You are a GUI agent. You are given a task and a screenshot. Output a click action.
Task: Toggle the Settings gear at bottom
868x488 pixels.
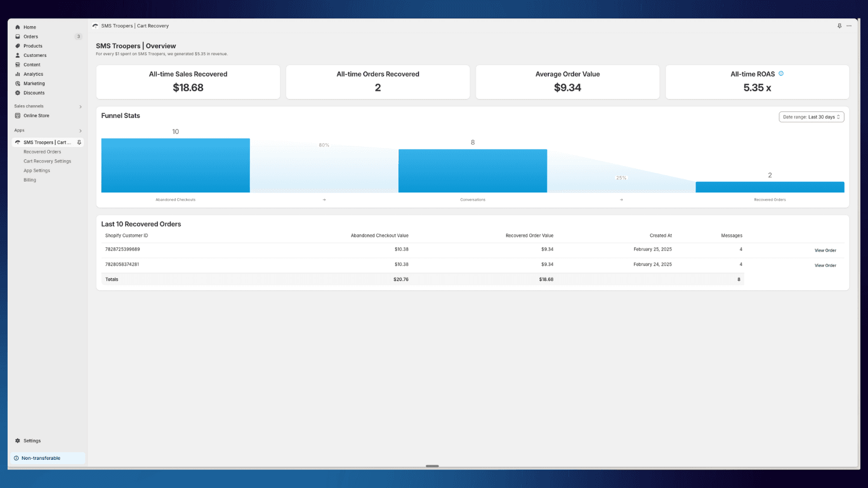click(18, 440)
